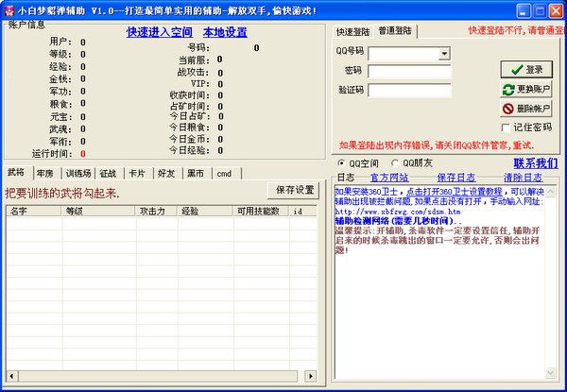
Task: Click the 经验 column header
Action: 205,211
